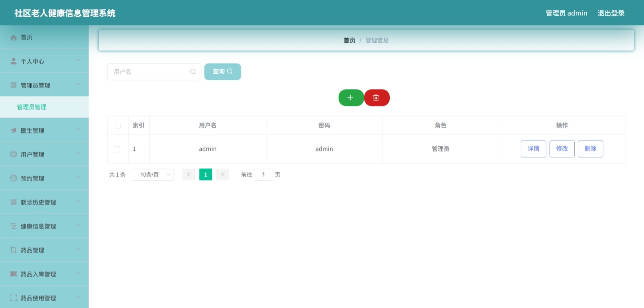Open the 健康信息管理 sidebar menu
Screen dimensions: 644x308
(x=44, y=226)
